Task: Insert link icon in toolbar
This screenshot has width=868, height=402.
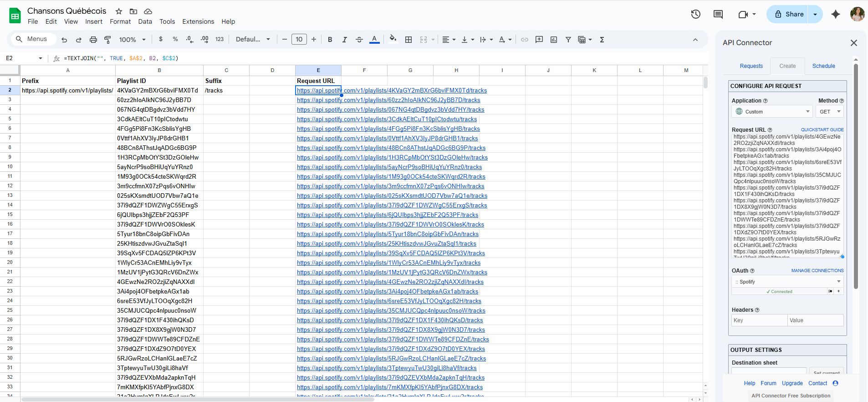Action: coord(525,40)
